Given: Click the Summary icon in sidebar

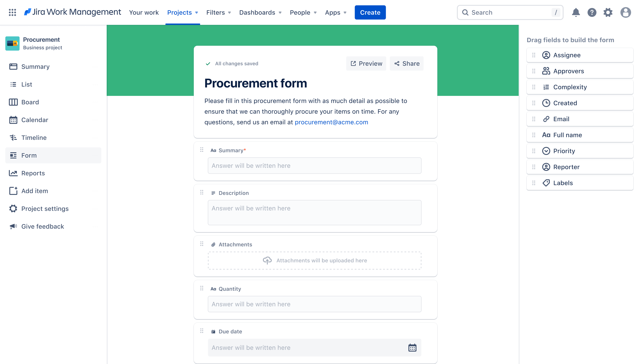Looking at the screenshot, I should pos(13,66).
